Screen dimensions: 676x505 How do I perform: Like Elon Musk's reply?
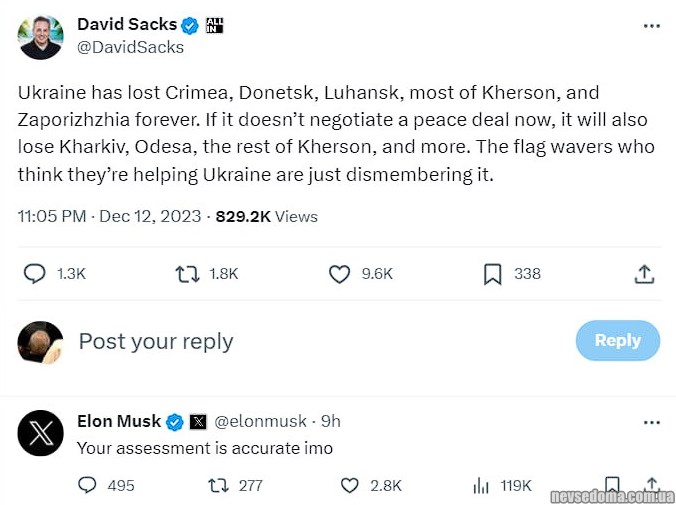click(x=349, y=485)
